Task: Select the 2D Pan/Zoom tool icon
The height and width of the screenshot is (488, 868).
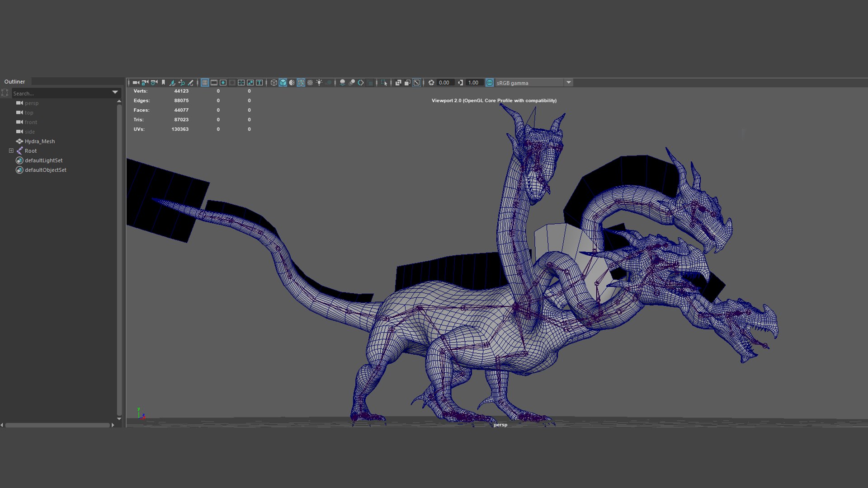Action: (x=181, y=83)
